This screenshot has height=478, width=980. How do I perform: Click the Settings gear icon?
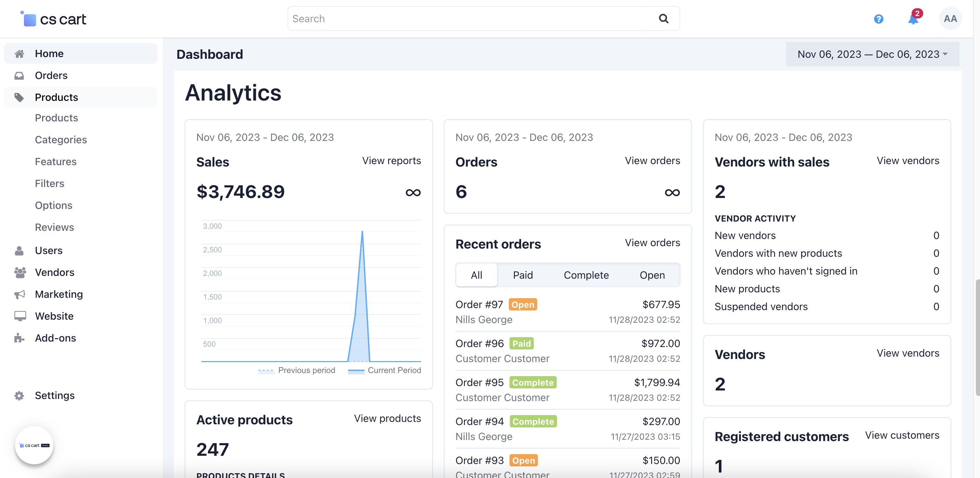(19, 396)
